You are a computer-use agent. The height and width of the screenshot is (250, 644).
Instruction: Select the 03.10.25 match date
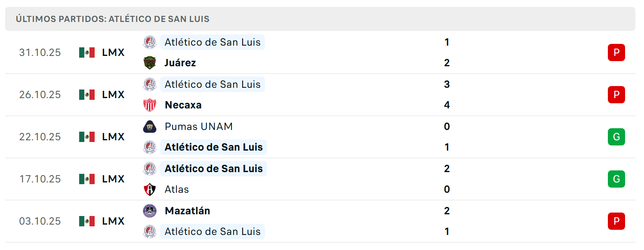click(x=40, y=221)
